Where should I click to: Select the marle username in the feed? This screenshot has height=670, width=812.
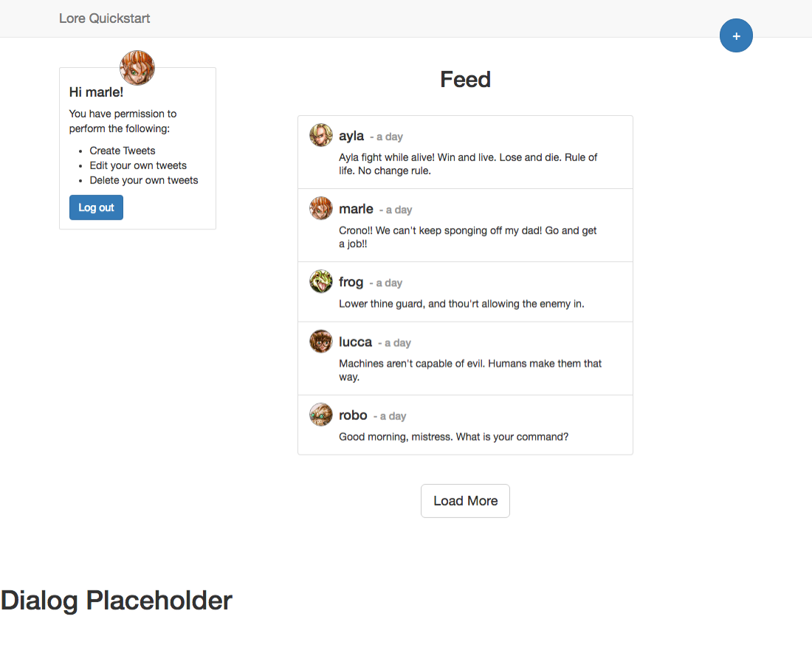356,209
